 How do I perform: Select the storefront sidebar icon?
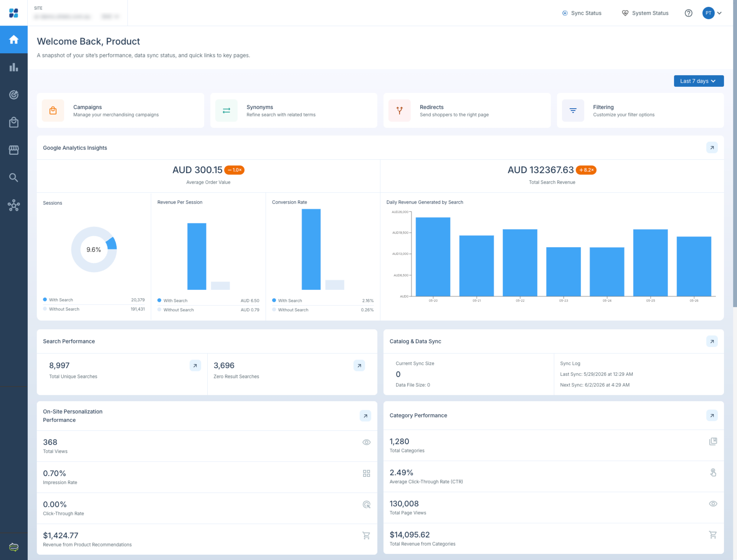coord(14,150)
